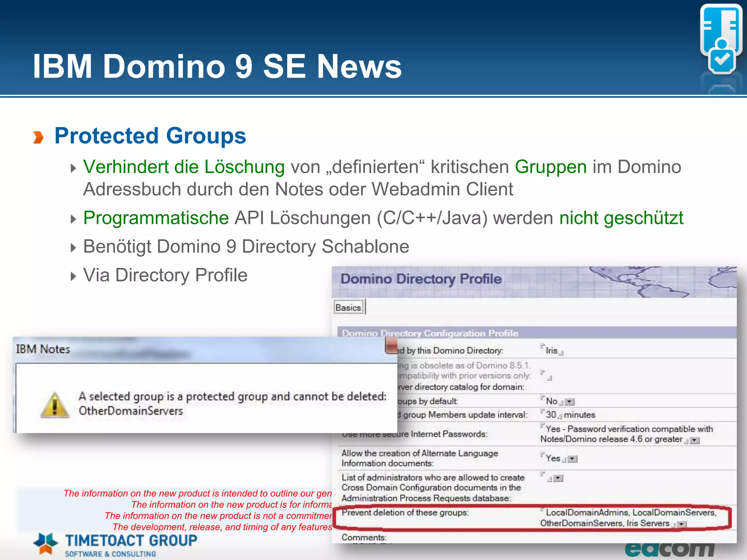Click the 'OtherDomainServers' text in the dialog
Viewport: 747px width, 560px height.
(131, 411)
